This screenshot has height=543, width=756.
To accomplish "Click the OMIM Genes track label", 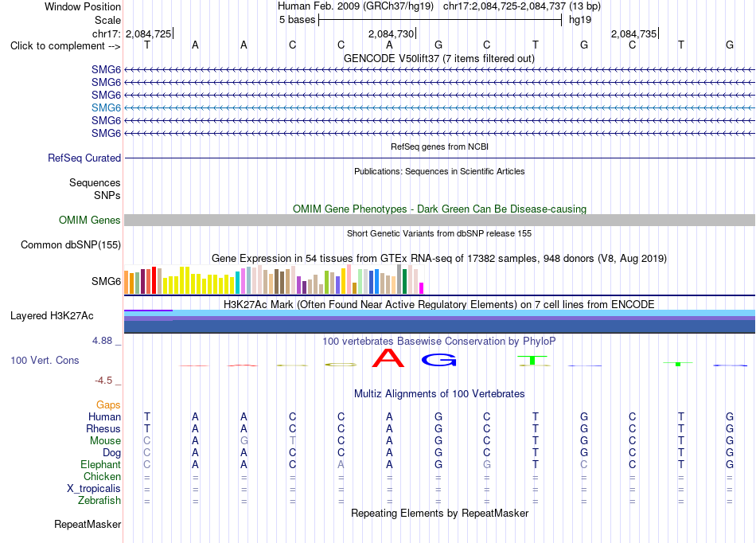I will 90,220.
